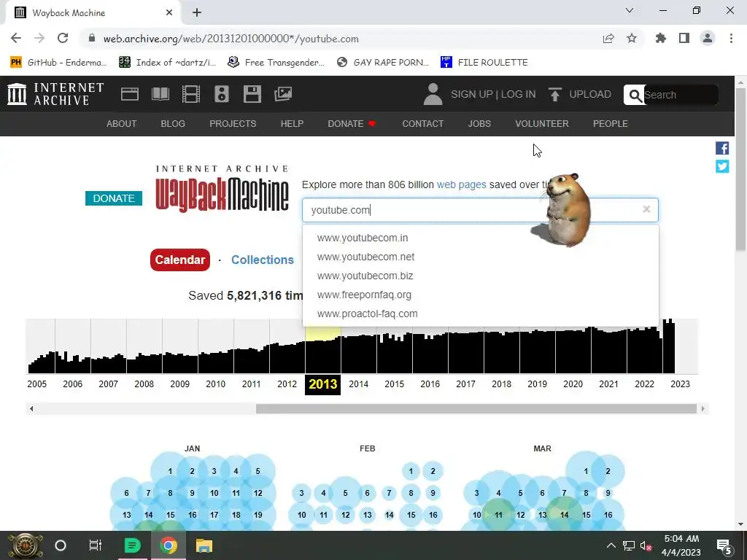Viewport: 747px width, 560px height.
Task: Go back to previous page
Action: tap(16, 38)
